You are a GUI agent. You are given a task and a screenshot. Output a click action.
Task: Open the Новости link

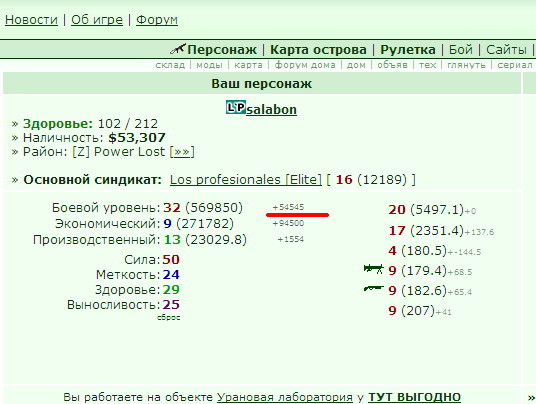pyautogui.click(x=31, y=20)
